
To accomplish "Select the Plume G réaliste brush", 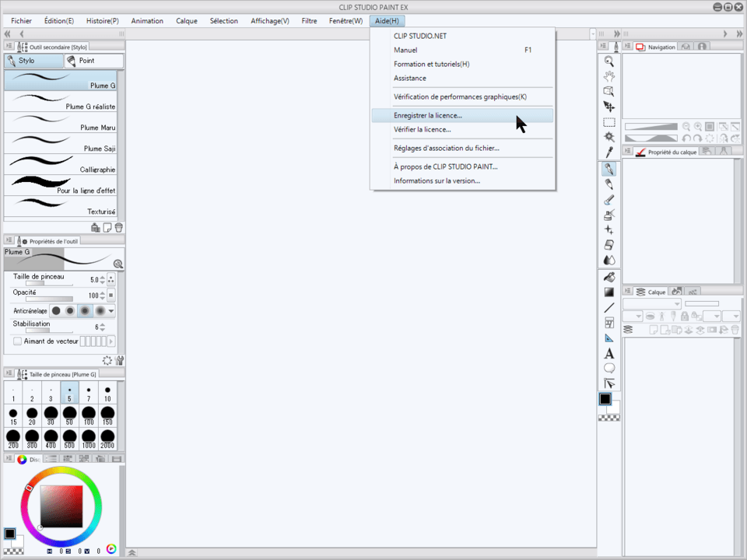I will [x=61, y=101].
